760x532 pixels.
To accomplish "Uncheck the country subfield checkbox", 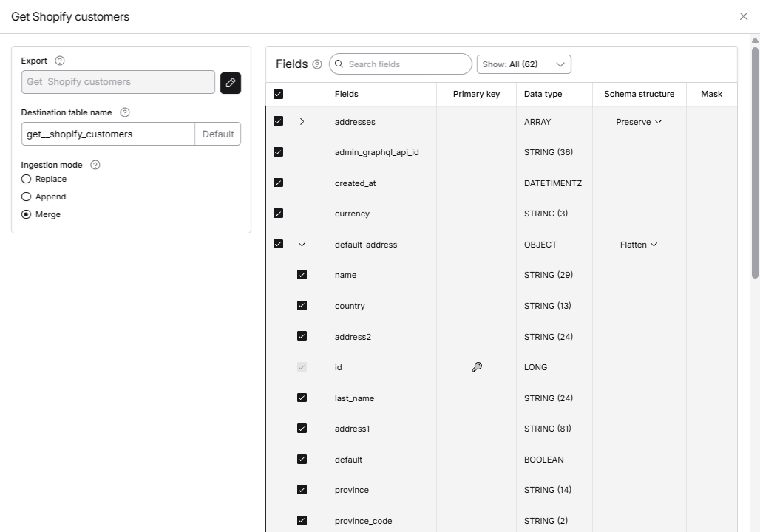I will 302,305.
